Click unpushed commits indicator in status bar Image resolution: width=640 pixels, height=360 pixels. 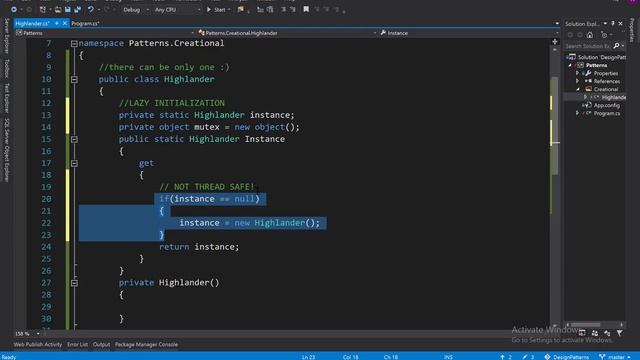(x=506, y=357)
